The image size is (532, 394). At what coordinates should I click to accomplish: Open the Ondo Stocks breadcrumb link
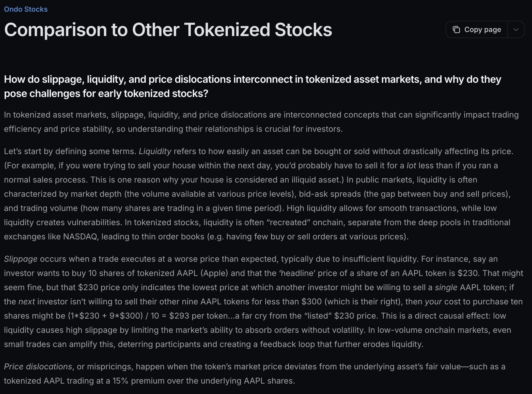tap(26, 9)
